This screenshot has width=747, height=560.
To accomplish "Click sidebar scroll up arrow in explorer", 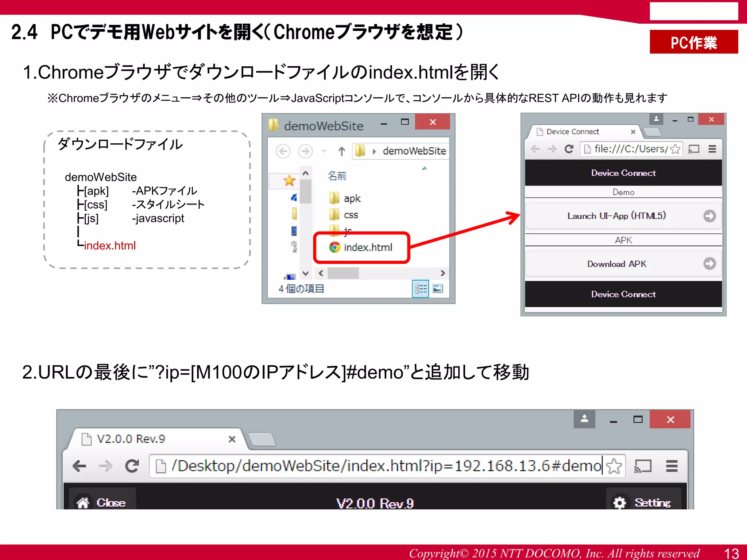I will pos(306,173).
